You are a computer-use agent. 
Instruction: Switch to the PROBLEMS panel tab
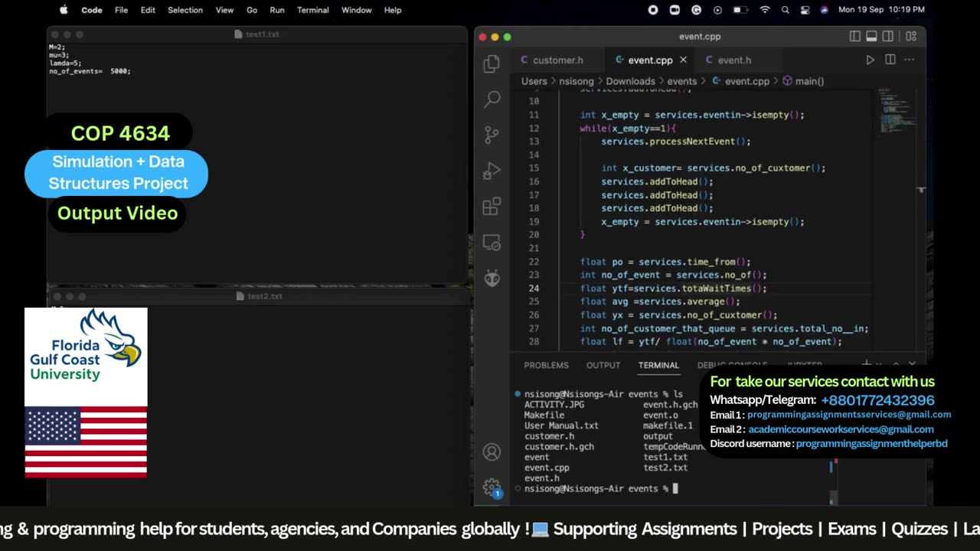(546, 366)
